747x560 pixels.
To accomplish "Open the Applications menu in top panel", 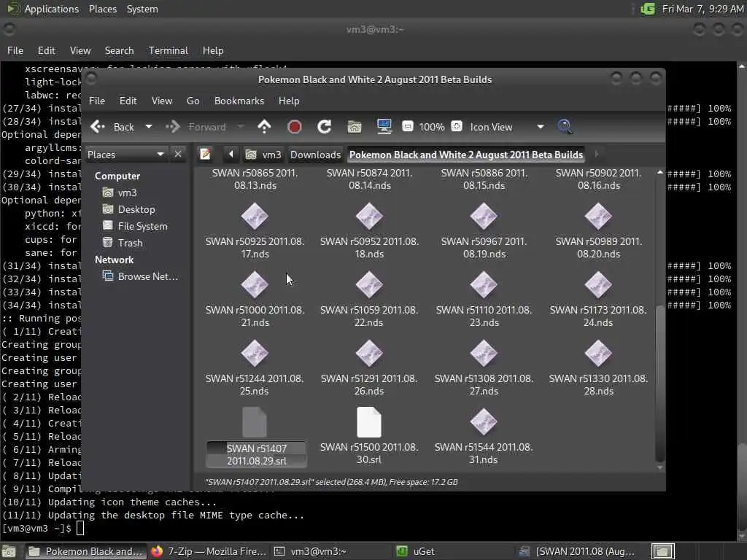I will point(52,9).
